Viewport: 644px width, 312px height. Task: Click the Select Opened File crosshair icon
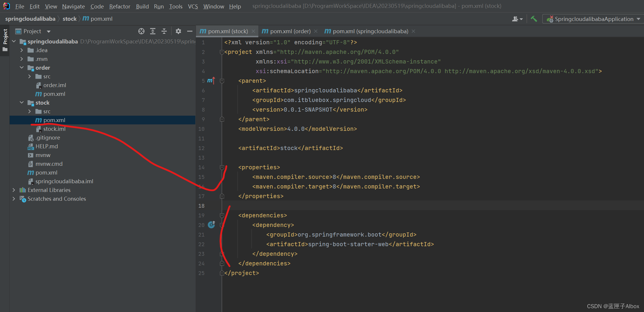(141, 31)
